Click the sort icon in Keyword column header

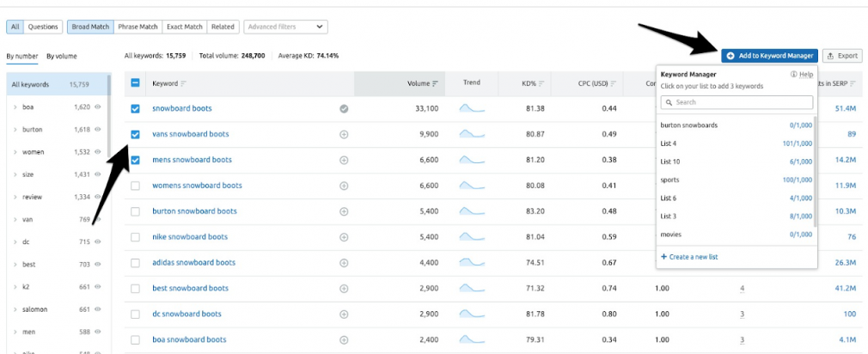(x=183, y=83)
